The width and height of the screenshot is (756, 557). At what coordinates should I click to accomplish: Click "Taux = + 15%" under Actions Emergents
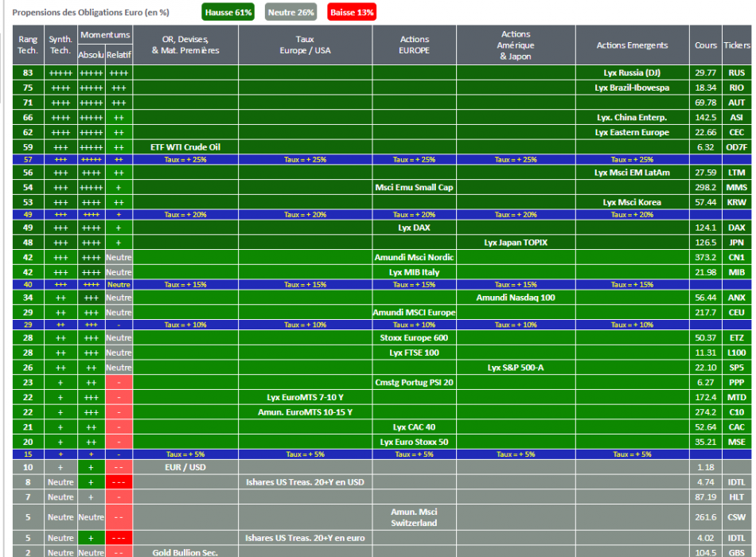632,285
